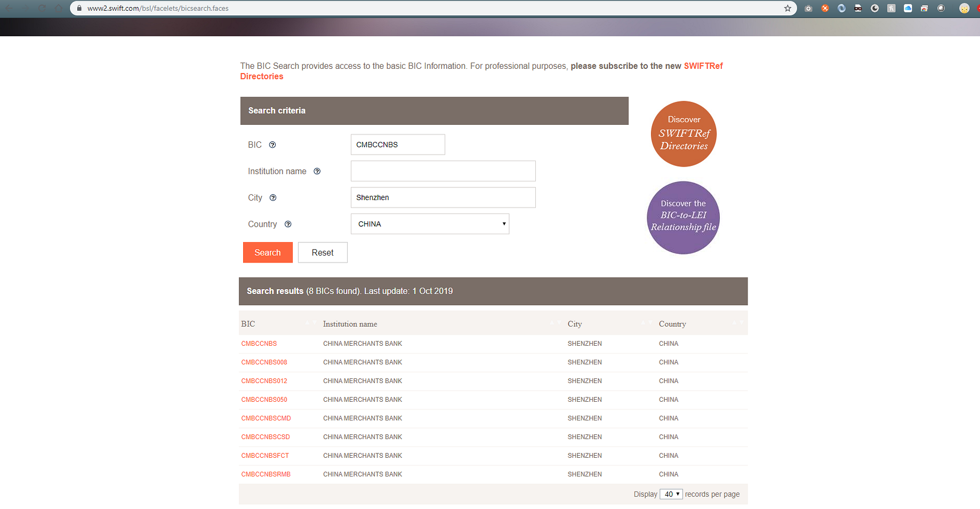Click the Search criteria heading

click(x=277, y=110)
